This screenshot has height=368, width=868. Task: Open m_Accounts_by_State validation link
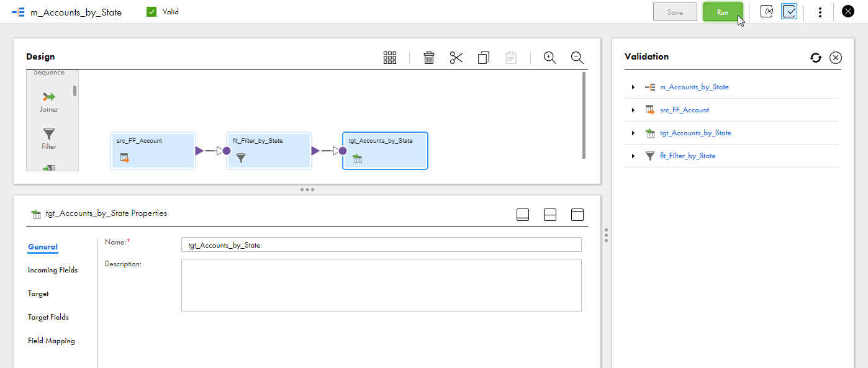click(x=694, y=87)
